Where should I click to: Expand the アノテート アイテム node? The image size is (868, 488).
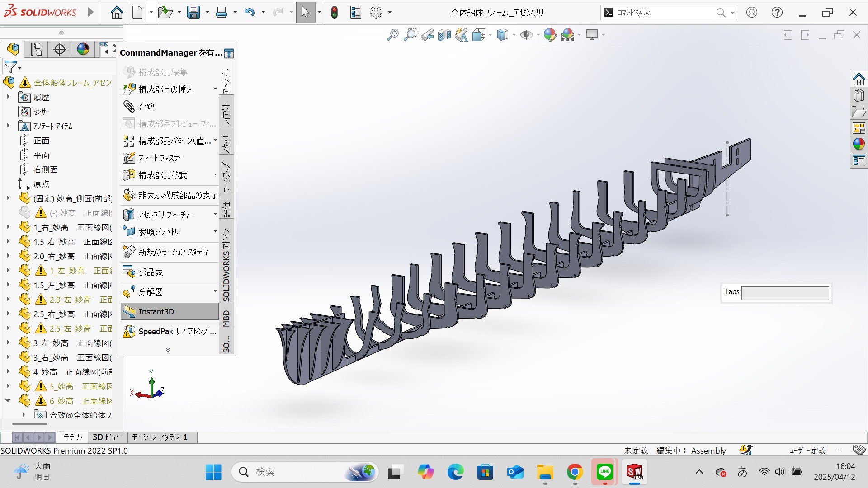click(x=8, y=126)
